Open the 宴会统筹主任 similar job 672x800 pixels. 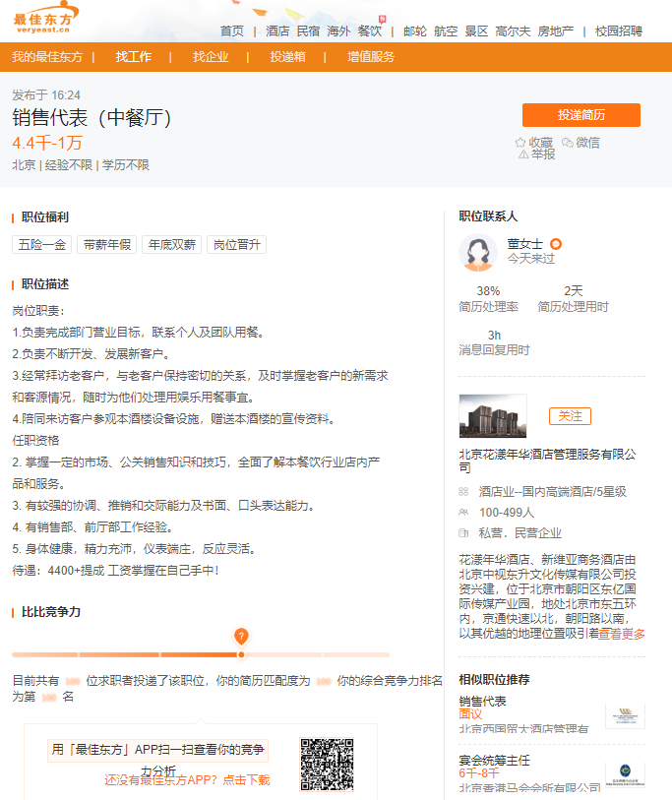click(494, 761)
